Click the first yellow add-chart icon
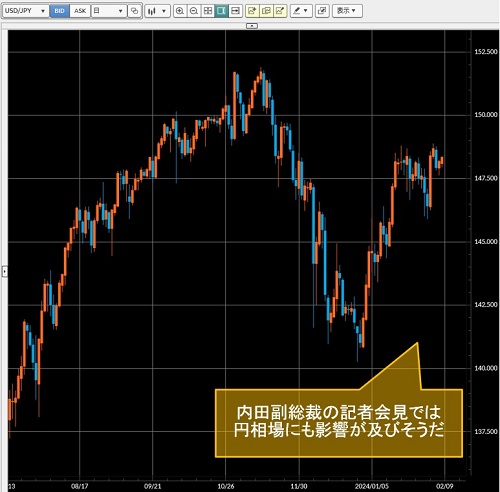The width and height of the screenshot is (500, 492). [252, 11]
